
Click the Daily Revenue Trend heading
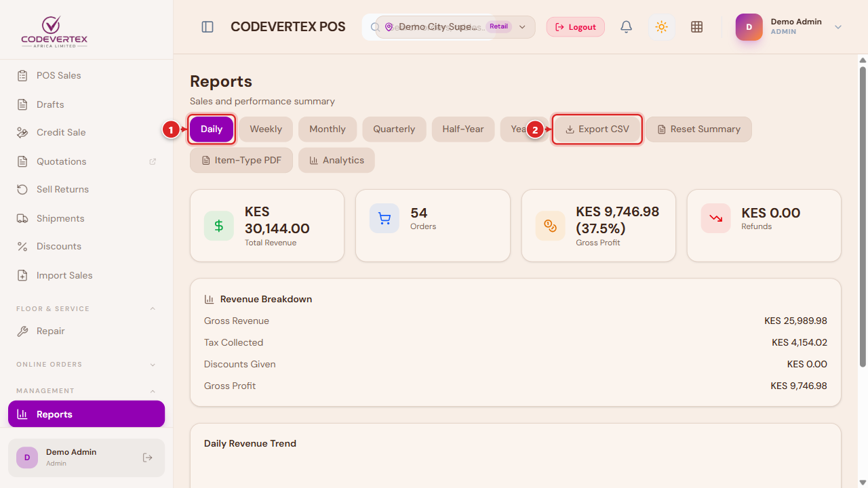250,443
